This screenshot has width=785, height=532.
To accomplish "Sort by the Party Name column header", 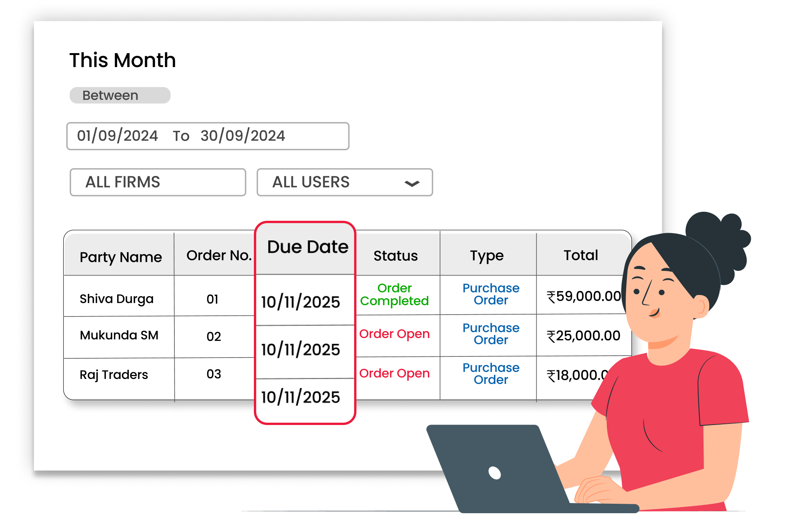I will click(121, 256).
